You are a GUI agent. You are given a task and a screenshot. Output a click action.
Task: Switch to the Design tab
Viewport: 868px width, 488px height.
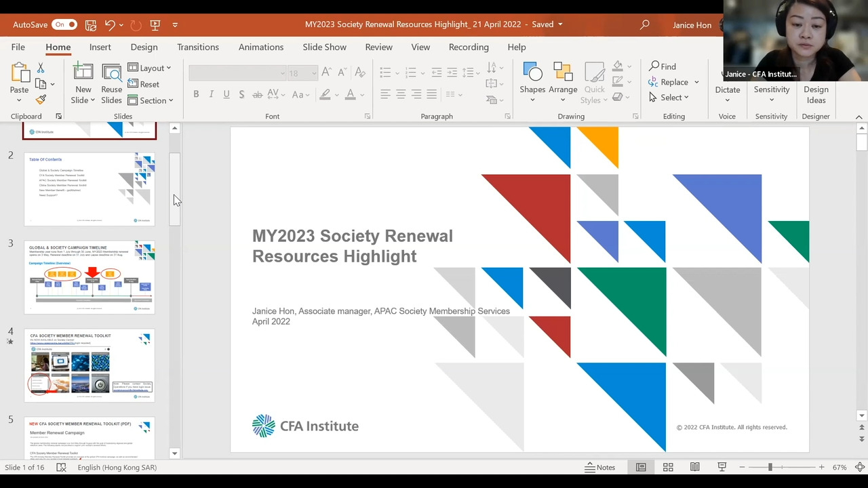point(144,47)
